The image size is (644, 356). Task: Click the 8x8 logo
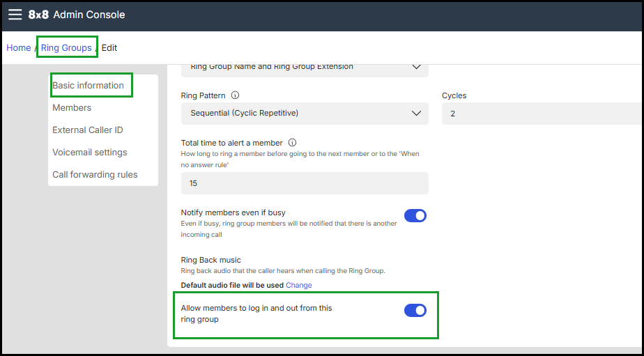coord(38,15)
